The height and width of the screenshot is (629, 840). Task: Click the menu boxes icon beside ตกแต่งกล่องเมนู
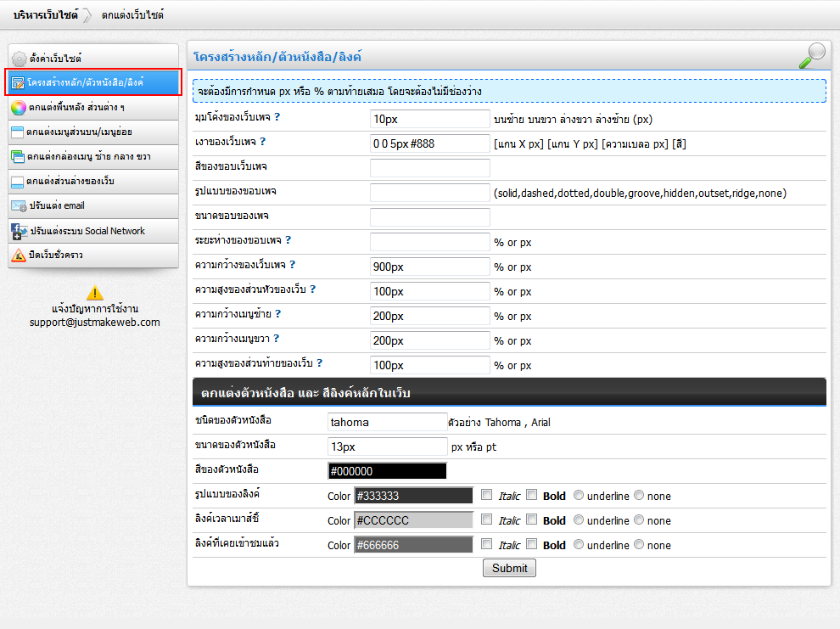[x=18, y=156]
